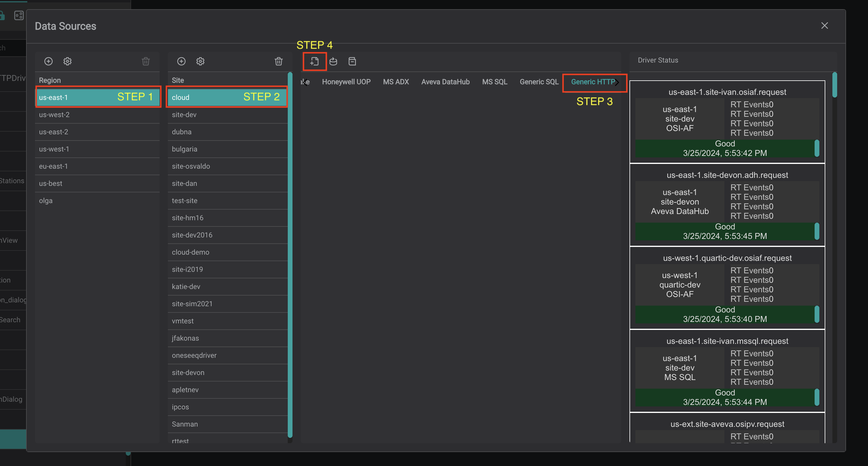
Task: Select region us-east-1
Action: click(x=97, y=97)
